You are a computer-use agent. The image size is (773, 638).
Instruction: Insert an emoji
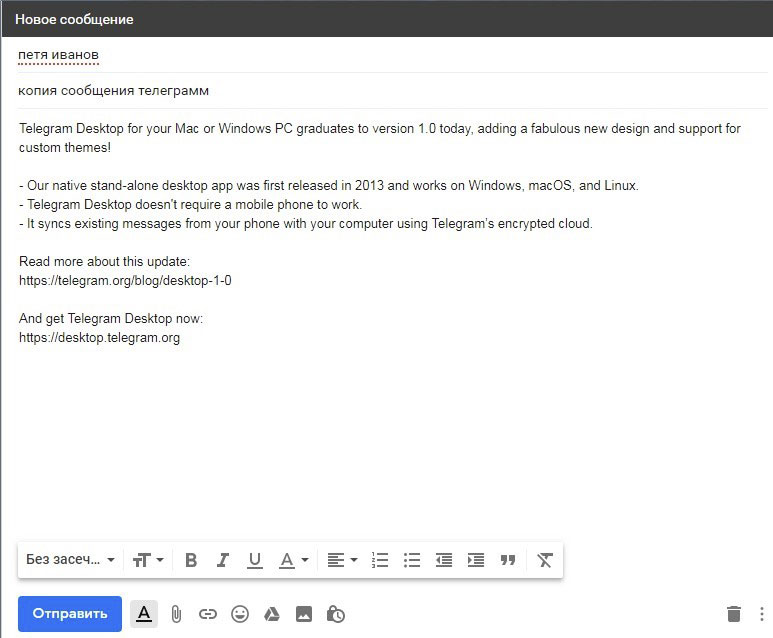(240, 614)
